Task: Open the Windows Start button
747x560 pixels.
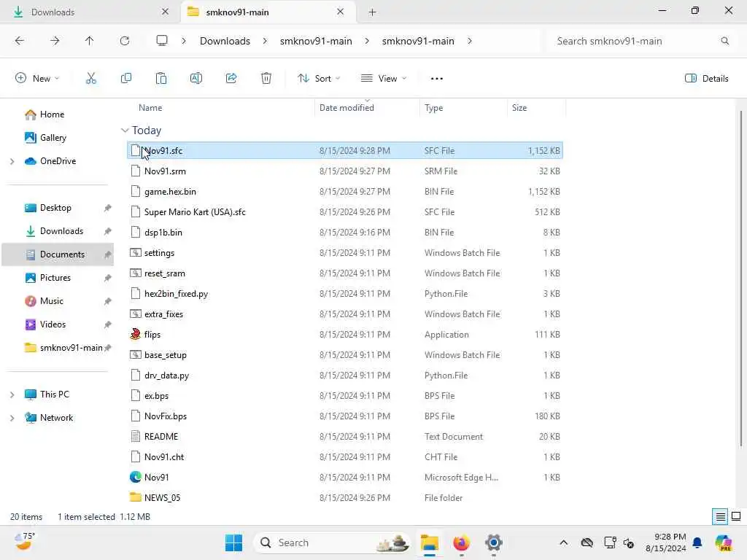Action: [x=234, y=542]
